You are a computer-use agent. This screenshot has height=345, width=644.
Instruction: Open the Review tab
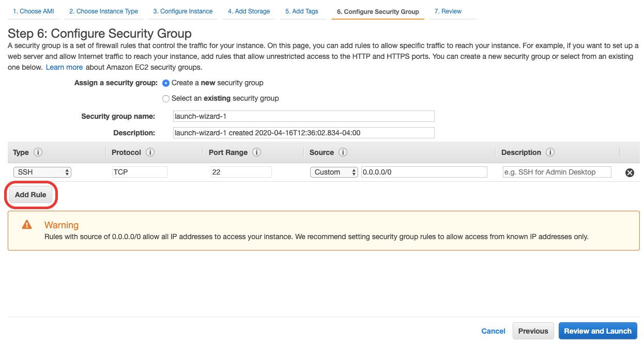pyautogui.click(x=448, y=11)
